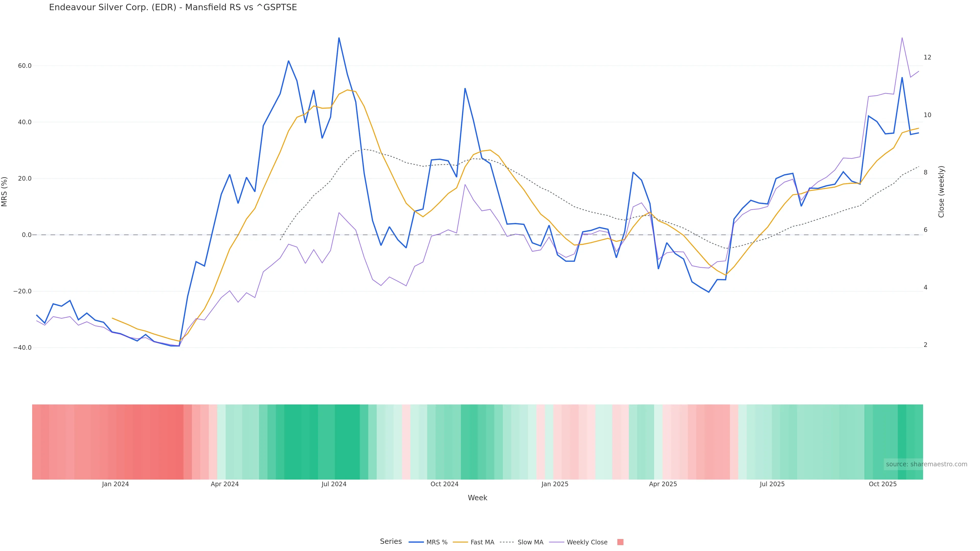This screenshot has height=551, width=980.
Task: Click the orange Fast MA legend line icon
Action: tap(460, 542)
